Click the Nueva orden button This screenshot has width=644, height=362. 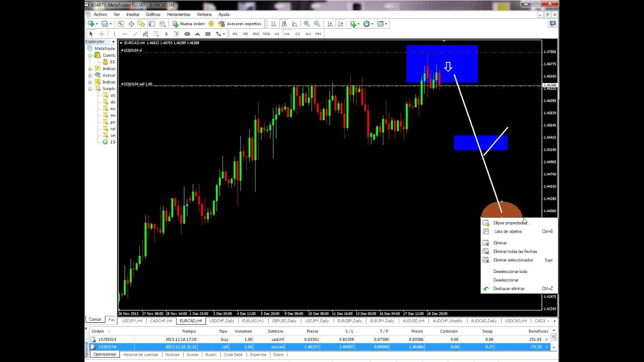click(189, 24)
